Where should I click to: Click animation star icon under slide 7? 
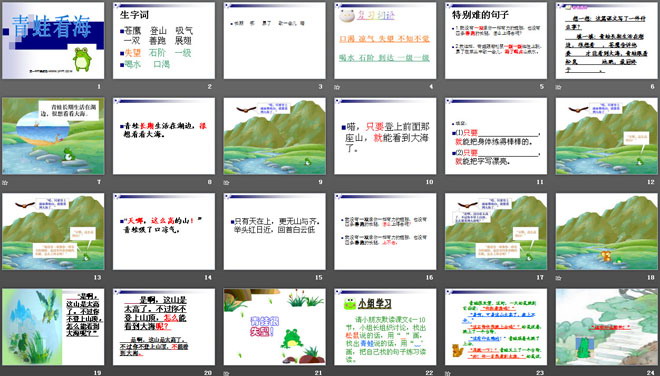point(5,183)
